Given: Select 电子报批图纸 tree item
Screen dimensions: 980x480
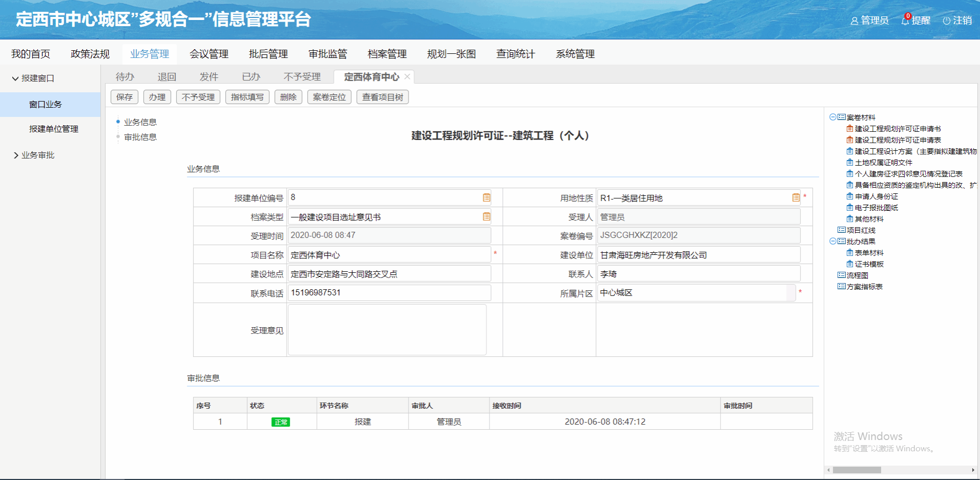Looking at the screenshot, I should tap(876, 208).
